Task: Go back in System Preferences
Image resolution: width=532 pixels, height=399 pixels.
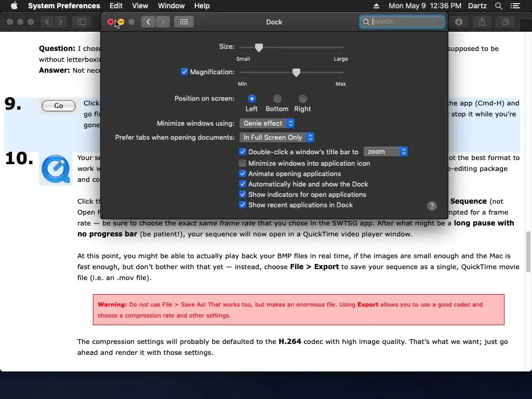Action: pos(148,22)
